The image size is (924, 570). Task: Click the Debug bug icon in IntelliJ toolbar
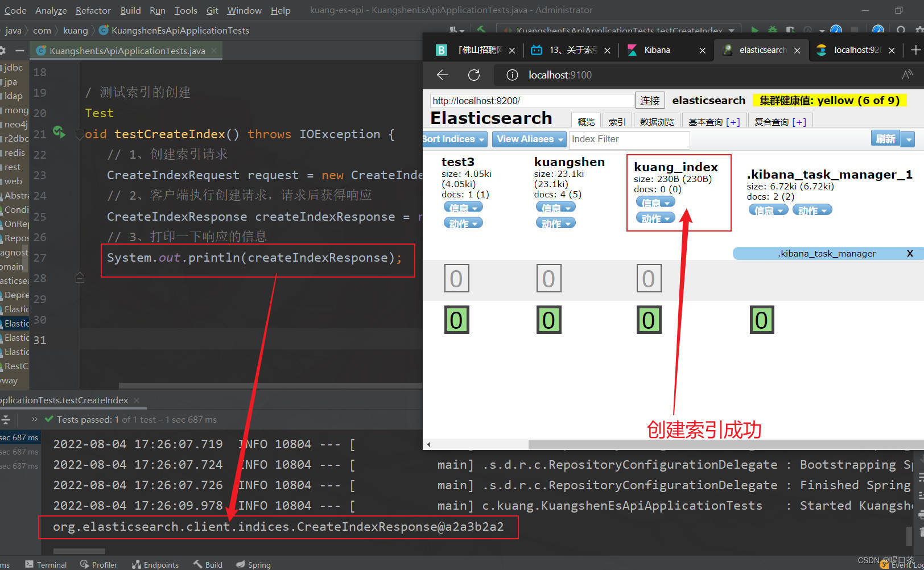point(773,30)
